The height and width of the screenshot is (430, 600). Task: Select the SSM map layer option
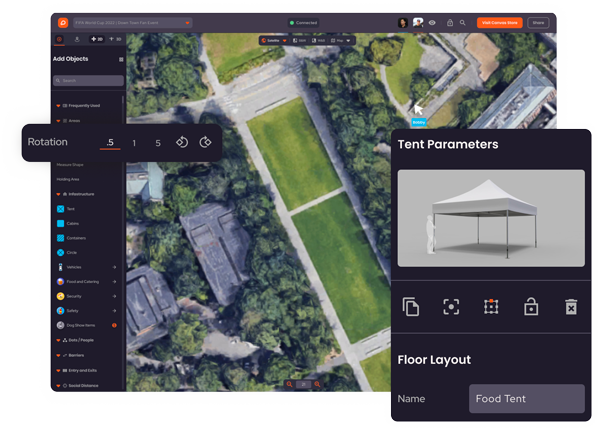click(x=300, y=41)
